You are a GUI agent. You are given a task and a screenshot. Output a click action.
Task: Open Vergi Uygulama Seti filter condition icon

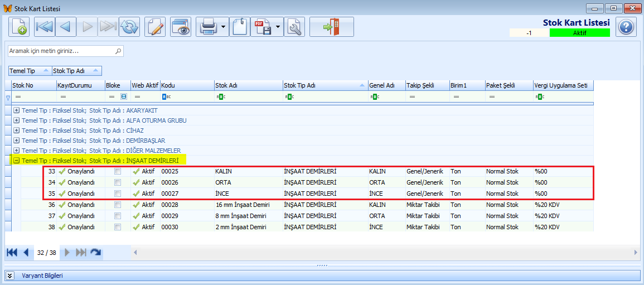[540, 97]
